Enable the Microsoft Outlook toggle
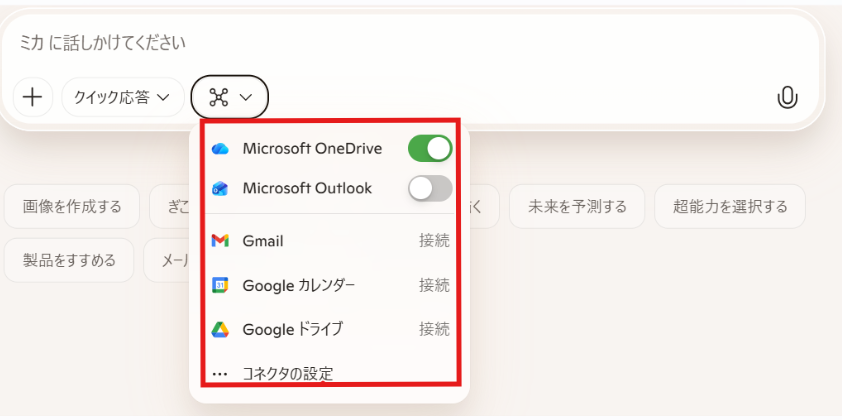 [430, 188]
